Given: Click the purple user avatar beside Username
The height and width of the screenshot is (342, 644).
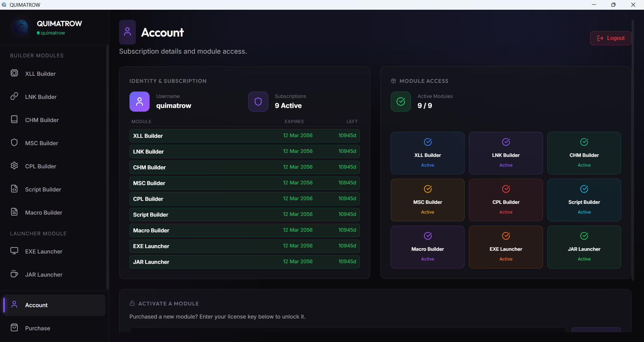Looking at the screenshot, I should [139, 102].
